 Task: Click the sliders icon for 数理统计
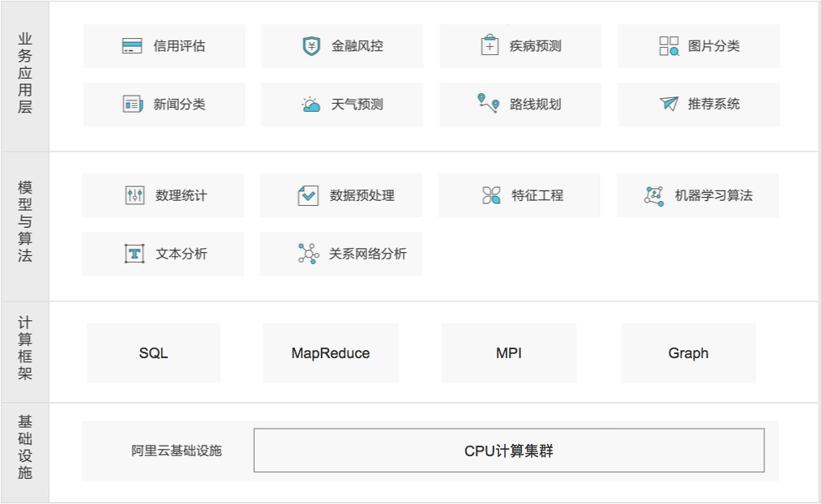[x=135, y=195]
